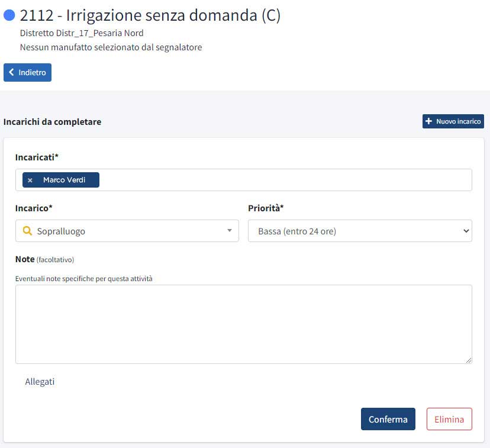The image size is (490, 448).
Task: Click the Incaricati input field
Action: pos(266,179)
